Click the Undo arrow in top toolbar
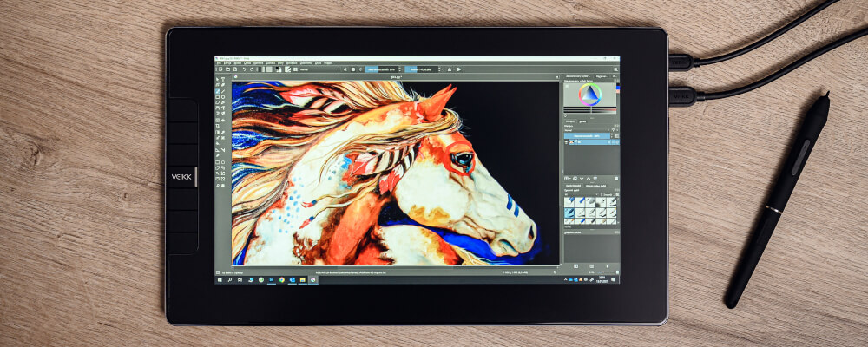 tap(244, 69)
